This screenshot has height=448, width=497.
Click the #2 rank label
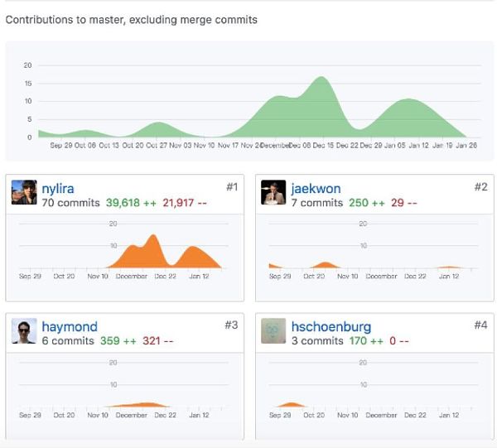pos(480,187)
